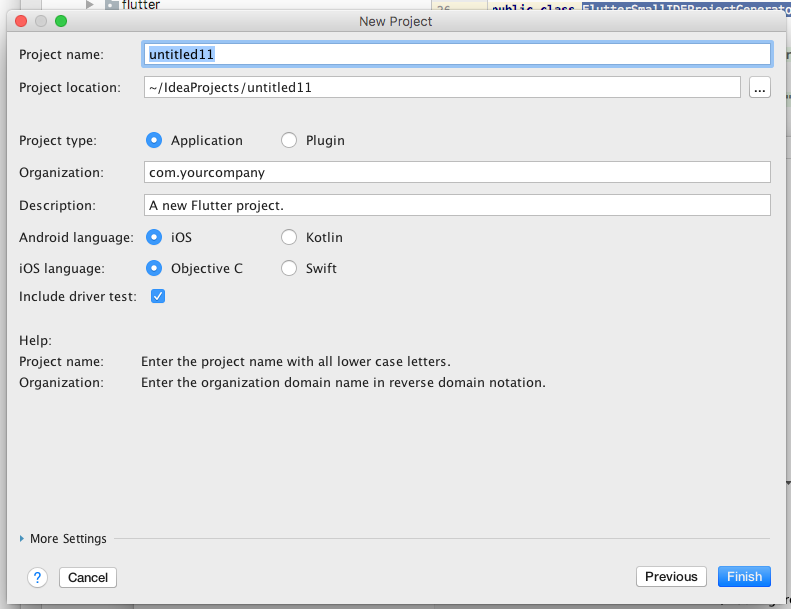Click the Project name input field
This screenshot has width=791, height=609.
click(457, 54)
